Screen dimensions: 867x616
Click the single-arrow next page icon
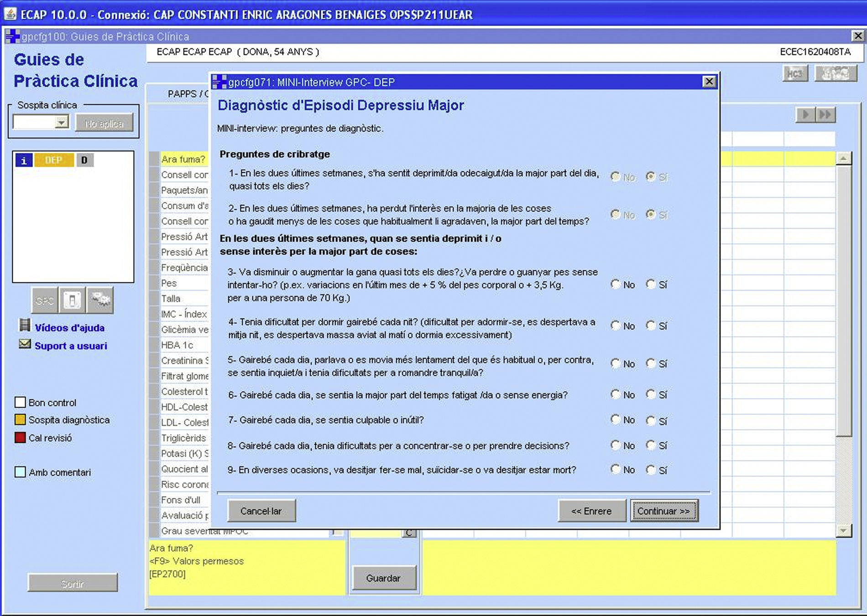click(x=805, y=114)
